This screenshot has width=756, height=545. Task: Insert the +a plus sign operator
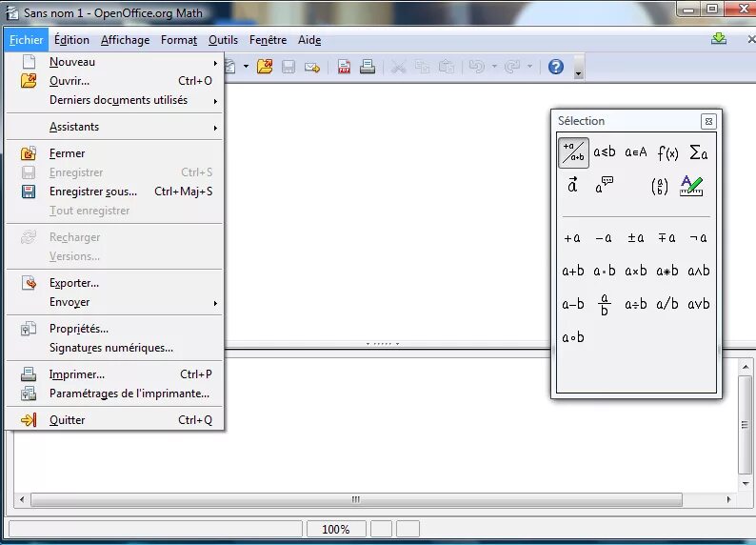click(x=573, y=238)
